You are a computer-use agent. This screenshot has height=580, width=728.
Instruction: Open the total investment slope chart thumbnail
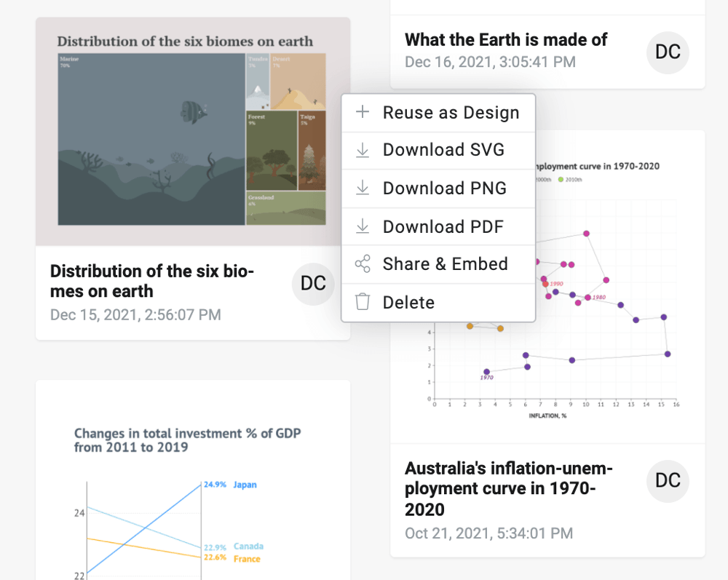coord(193,480)
